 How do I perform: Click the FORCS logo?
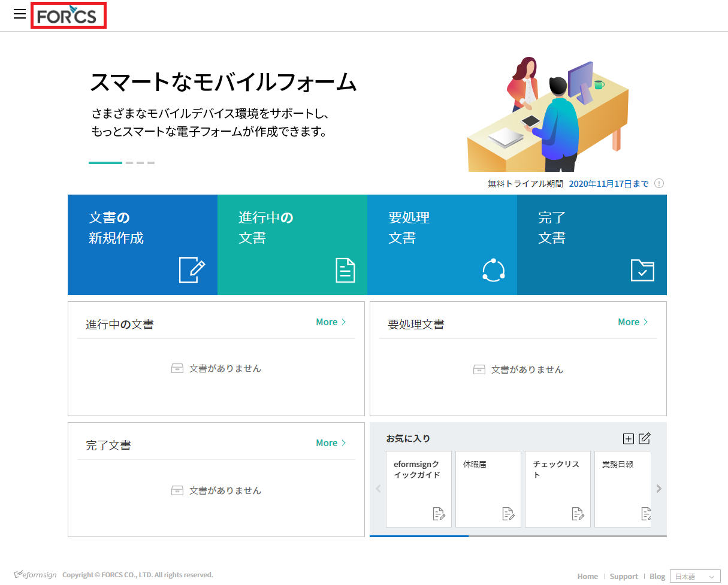(68, 15)
